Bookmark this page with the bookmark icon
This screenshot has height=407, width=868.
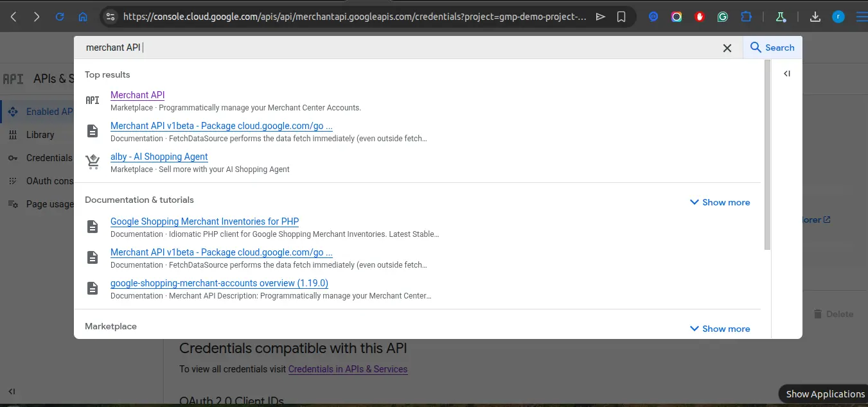coord(621,17)
